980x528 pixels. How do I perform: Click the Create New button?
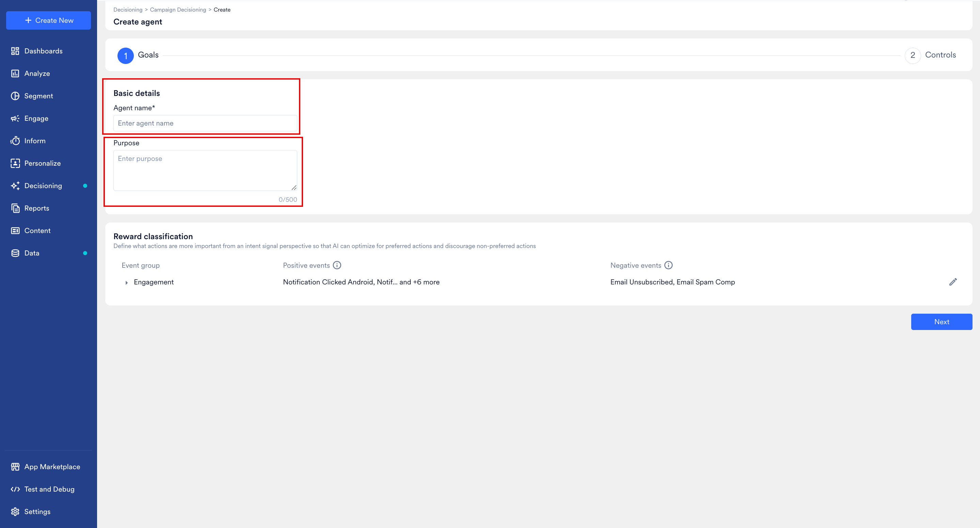tap(49, 20)
